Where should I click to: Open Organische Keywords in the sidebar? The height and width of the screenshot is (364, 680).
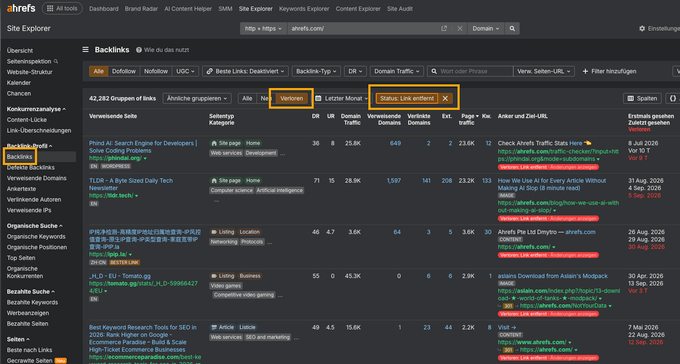36,236
